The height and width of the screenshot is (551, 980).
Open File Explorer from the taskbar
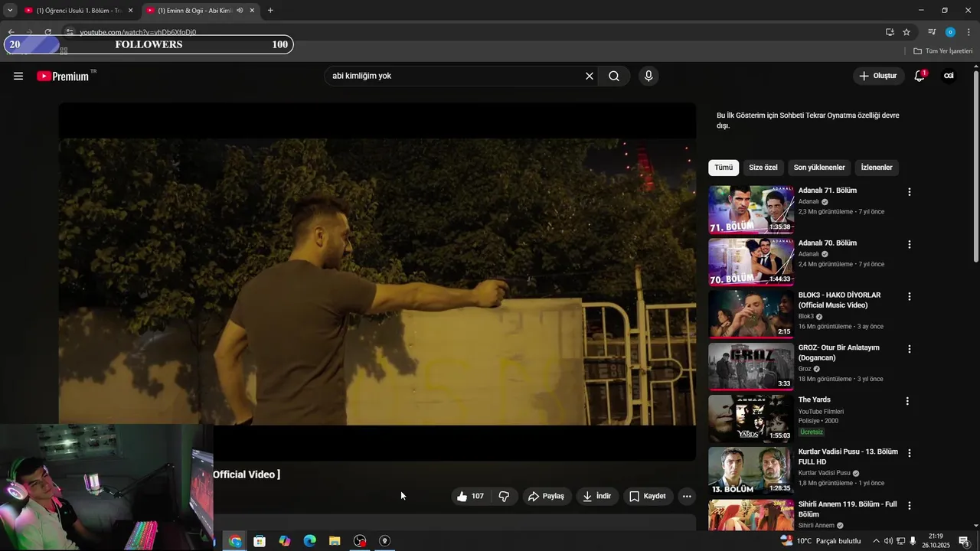[x=335, y=541]
